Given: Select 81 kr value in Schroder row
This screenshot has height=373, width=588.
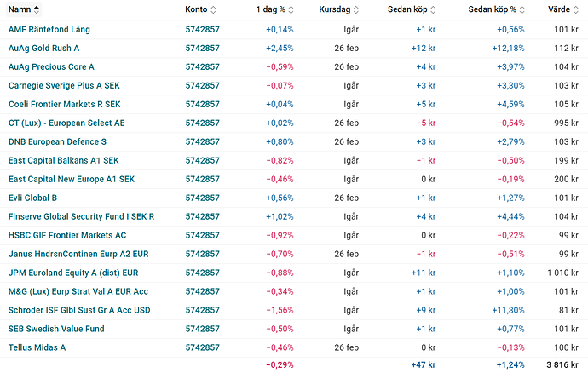Looking at the screenshot, I should click(x=568, y=310).
